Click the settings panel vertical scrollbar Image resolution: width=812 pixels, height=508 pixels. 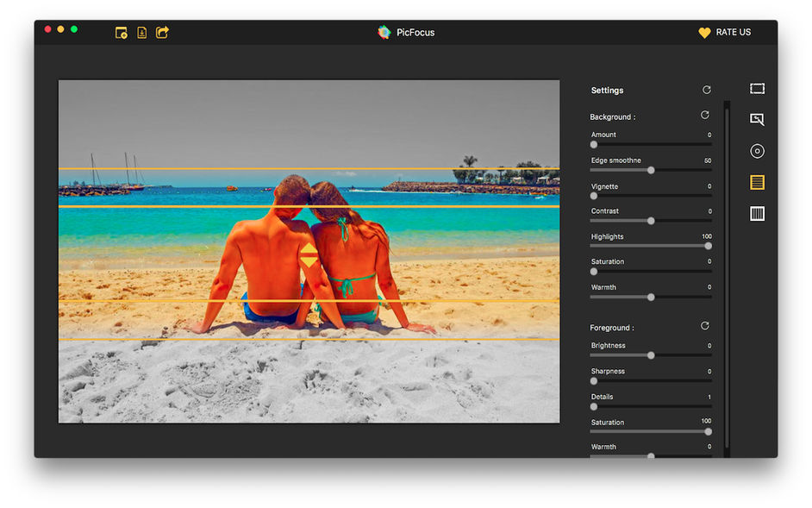click(727, 279)
